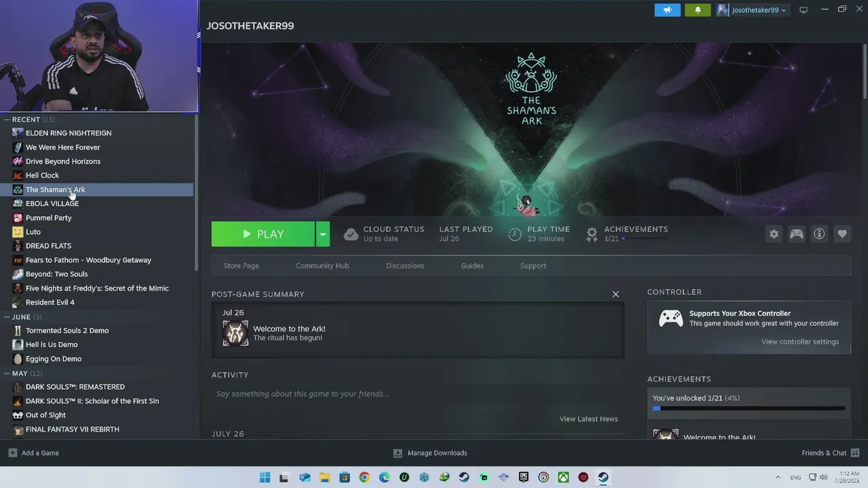
Task: Click The Shaman's Ark hero banner logo
Action: click(531, 89)
